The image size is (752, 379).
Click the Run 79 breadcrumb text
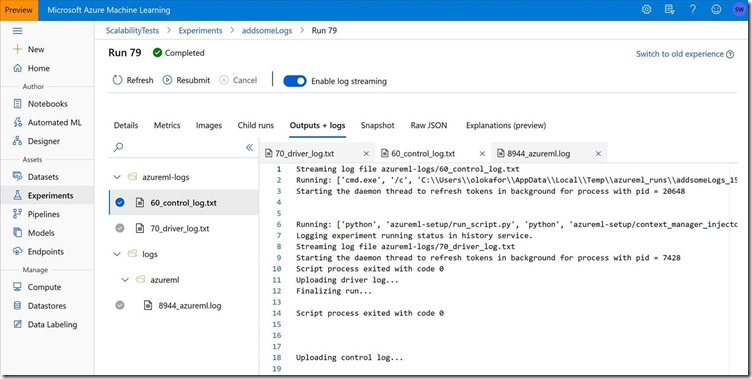(324, 30)
